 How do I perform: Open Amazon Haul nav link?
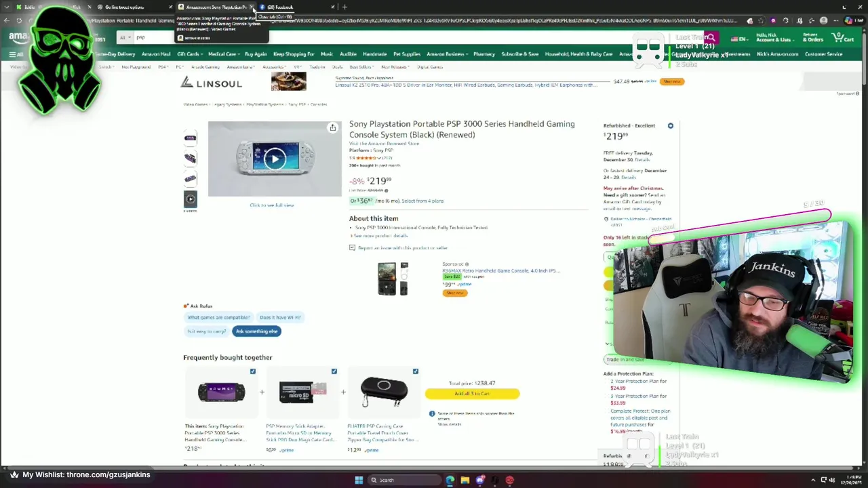(x=156, y=54)
